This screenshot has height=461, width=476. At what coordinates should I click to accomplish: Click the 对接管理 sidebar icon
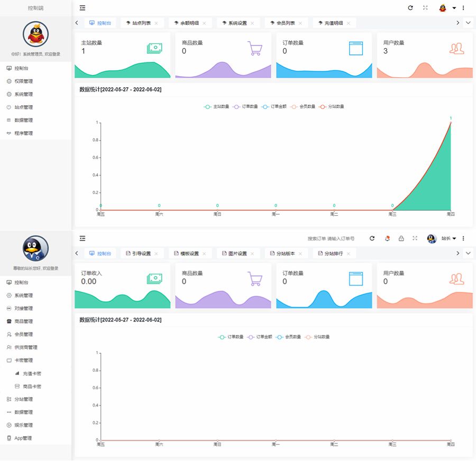pos(9,308)
